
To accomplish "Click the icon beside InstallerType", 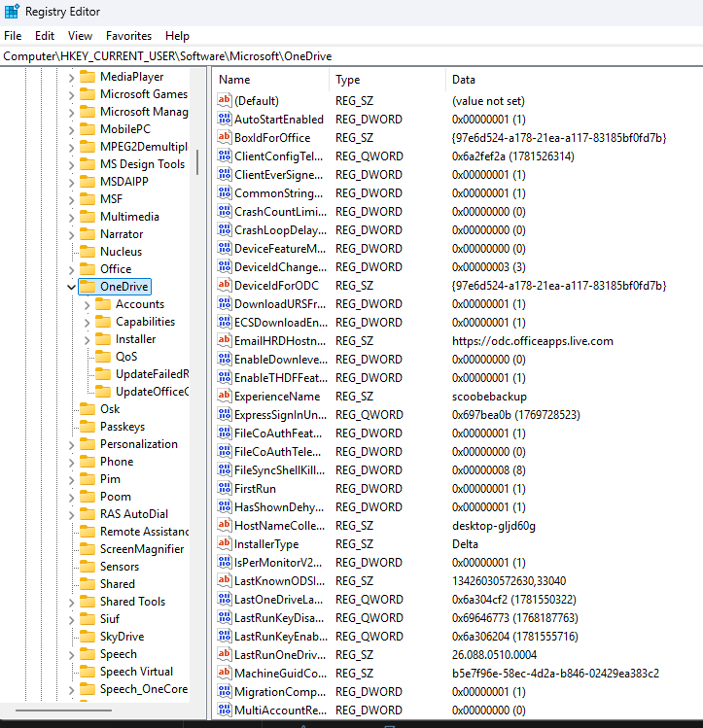I will (225, 543).
